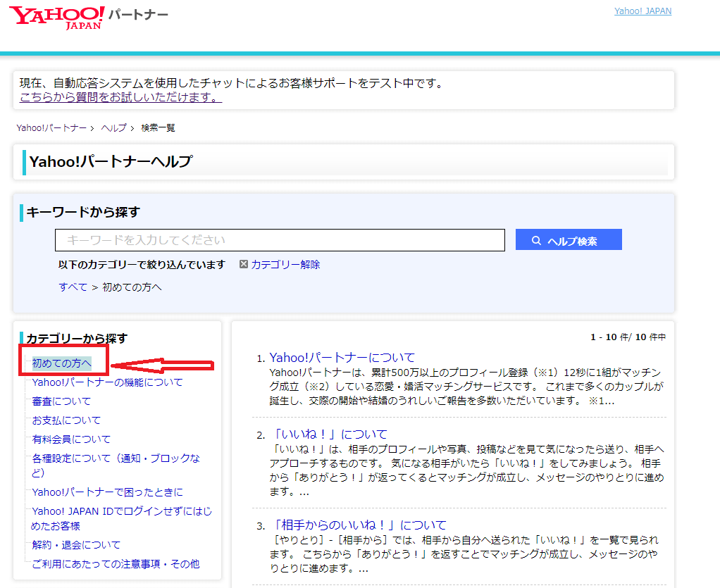Open the 審査について category
Image resolution: width=720 pixels, height=588 pixels.
tap(61, 401)
